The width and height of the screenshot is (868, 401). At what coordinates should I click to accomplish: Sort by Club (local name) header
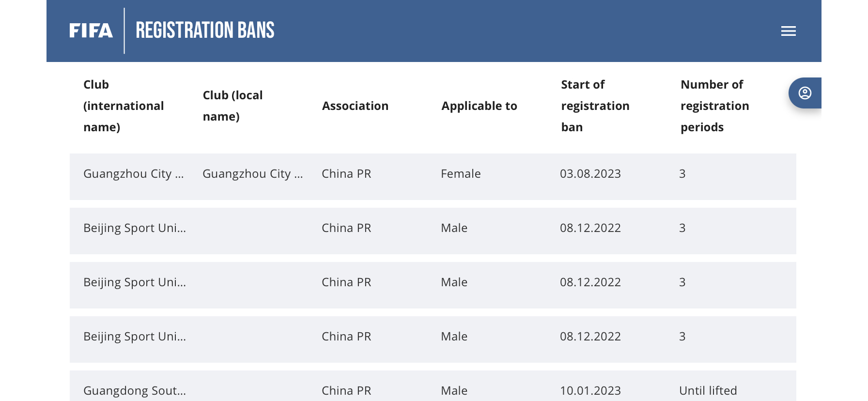coord(233,106)
